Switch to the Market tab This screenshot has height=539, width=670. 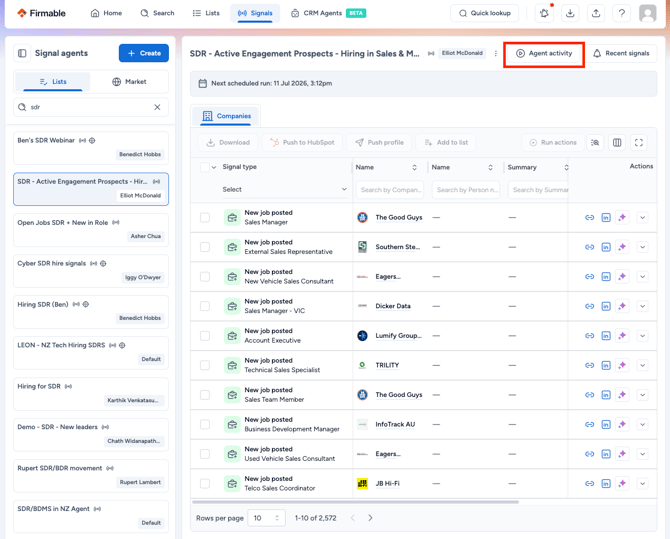pyautogui.click(x=129, y=82)
